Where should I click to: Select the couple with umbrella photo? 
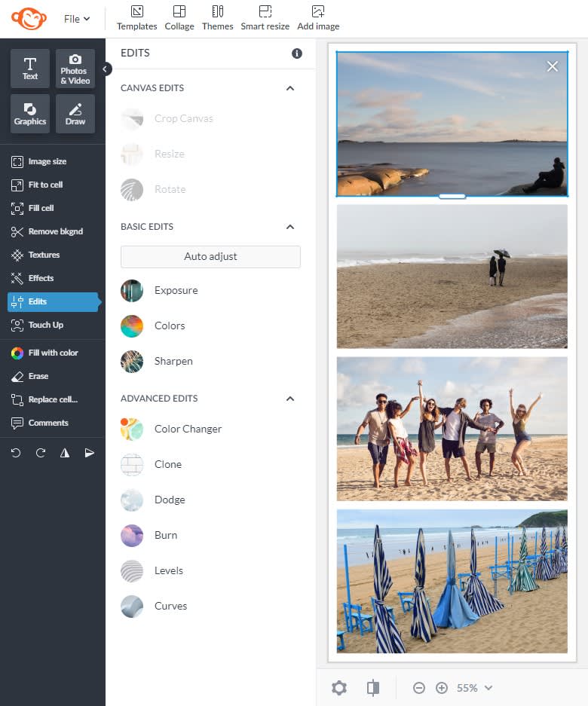[x=452, y=277]
